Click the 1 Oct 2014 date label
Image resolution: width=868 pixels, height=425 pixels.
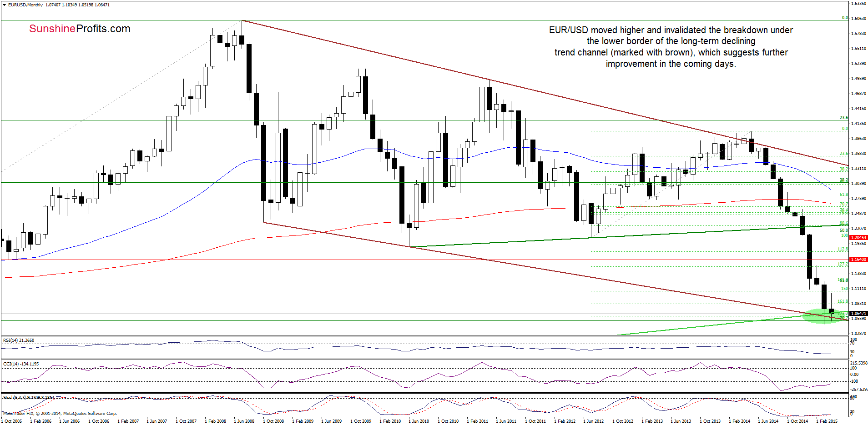click(797, 421)
